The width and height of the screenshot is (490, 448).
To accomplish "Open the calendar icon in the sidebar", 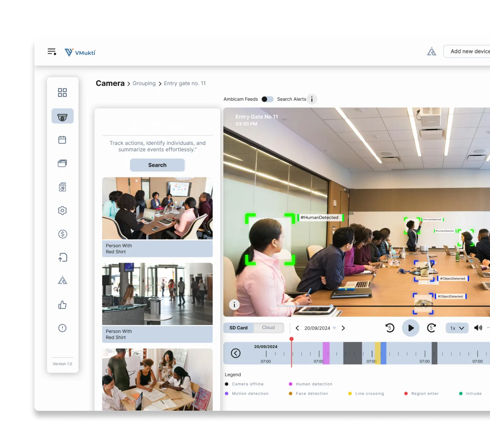I will (x=62, y=140).
